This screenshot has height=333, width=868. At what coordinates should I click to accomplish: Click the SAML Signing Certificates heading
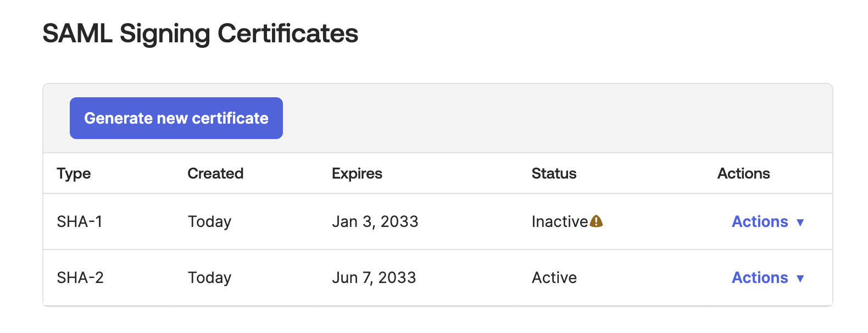[x=201, y=34]
